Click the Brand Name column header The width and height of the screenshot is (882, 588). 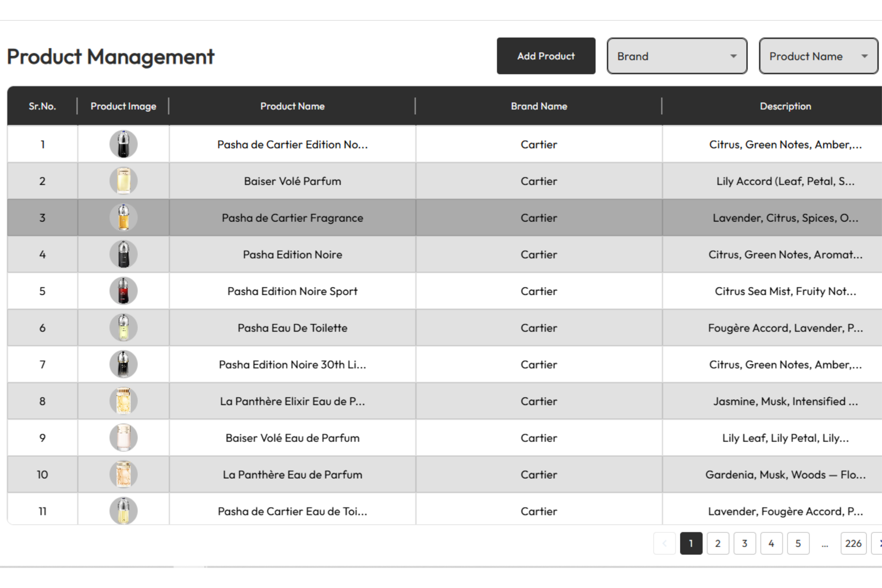pos(539,106)
